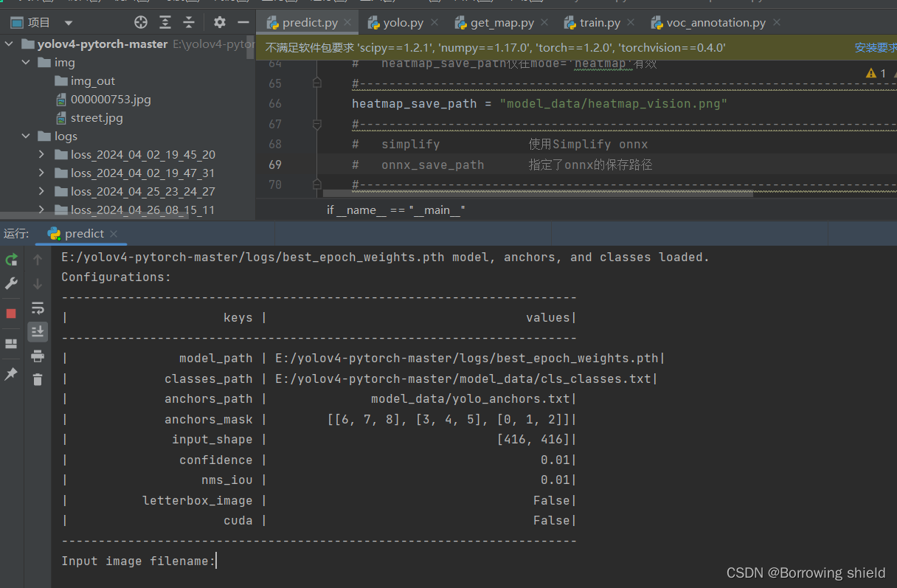Expand loss_2024_04_25_23_24_27 folder
The height and width of the screenshot is (588, 897).
point(42,192)
